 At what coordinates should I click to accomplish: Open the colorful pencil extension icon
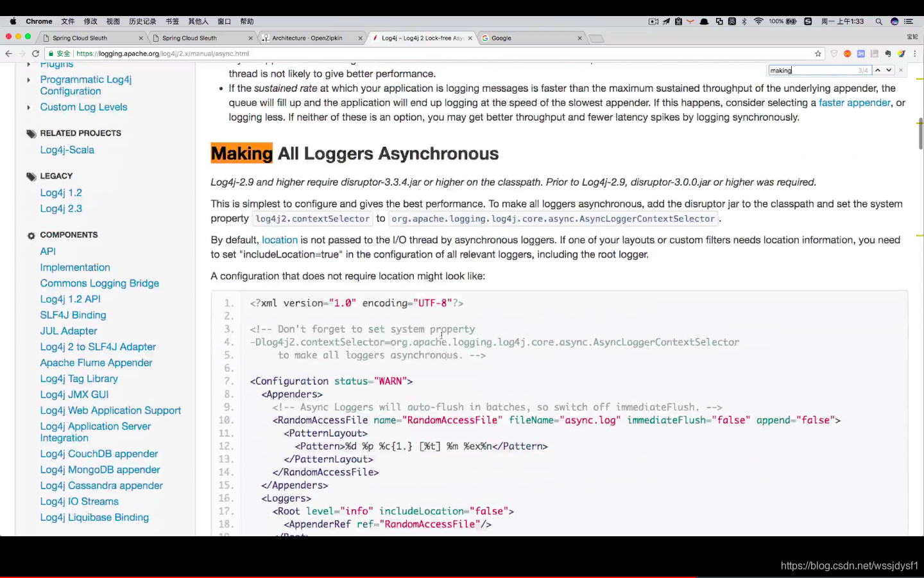902,54
